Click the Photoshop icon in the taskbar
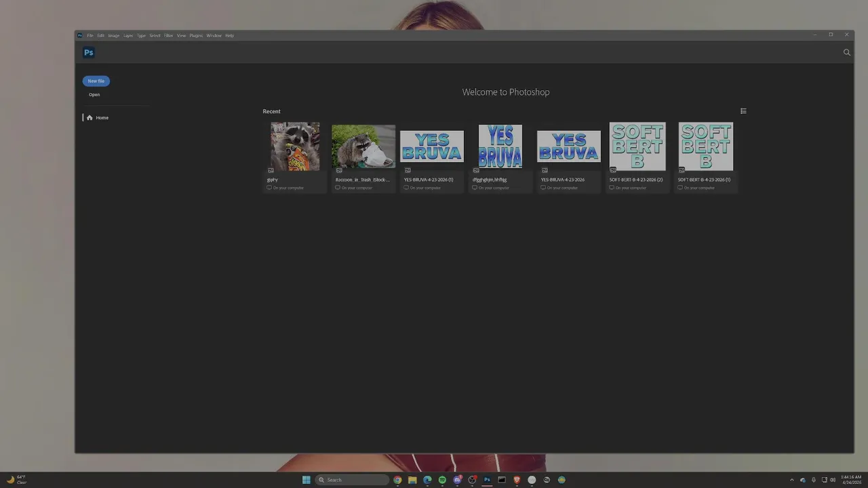The height and width of the screenshot is (488, 868). point(487,480)
